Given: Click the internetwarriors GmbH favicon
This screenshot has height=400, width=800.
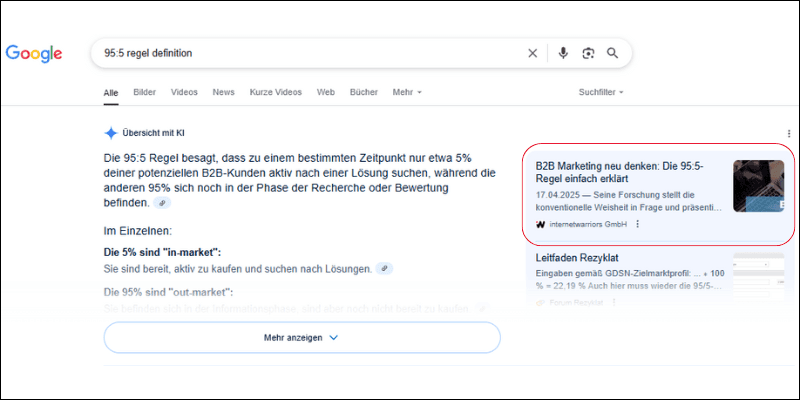Looking at the screenshot, I should tap(540, 224).
